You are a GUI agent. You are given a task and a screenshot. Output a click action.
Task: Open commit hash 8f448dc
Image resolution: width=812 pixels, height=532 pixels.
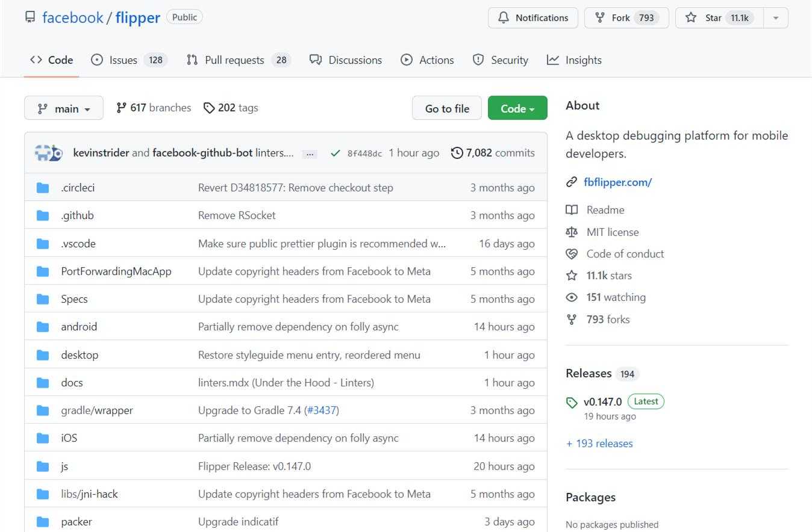[x=364, y=153]
